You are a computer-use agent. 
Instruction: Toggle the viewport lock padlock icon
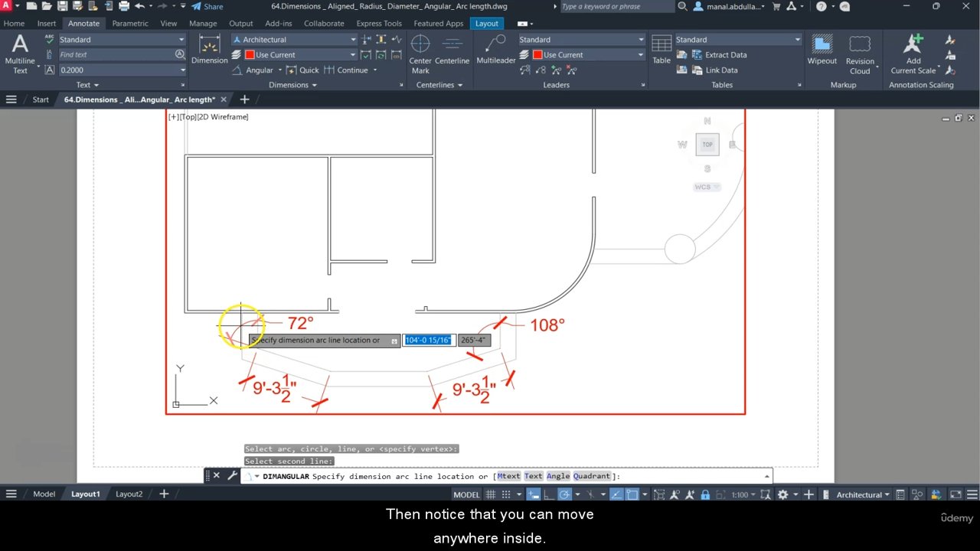click(x=704, y=494)
